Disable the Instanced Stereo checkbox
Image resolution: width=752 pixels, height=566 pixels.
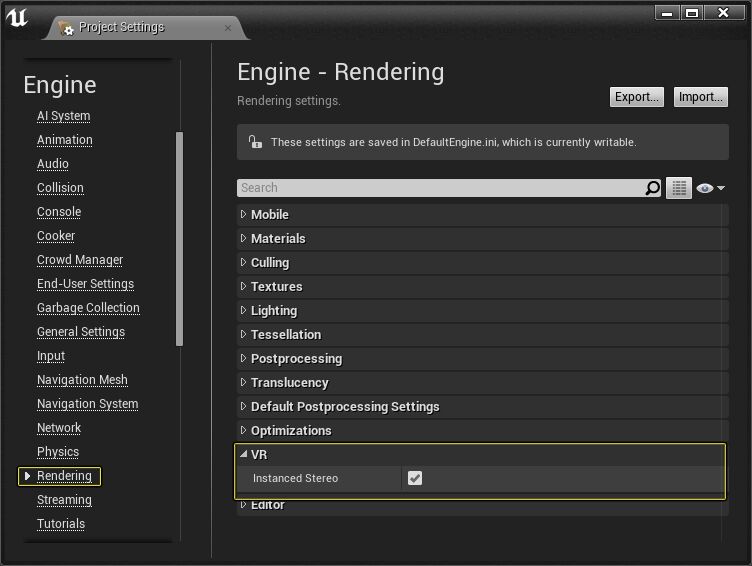pyautogui.click(x=415, y=479)
